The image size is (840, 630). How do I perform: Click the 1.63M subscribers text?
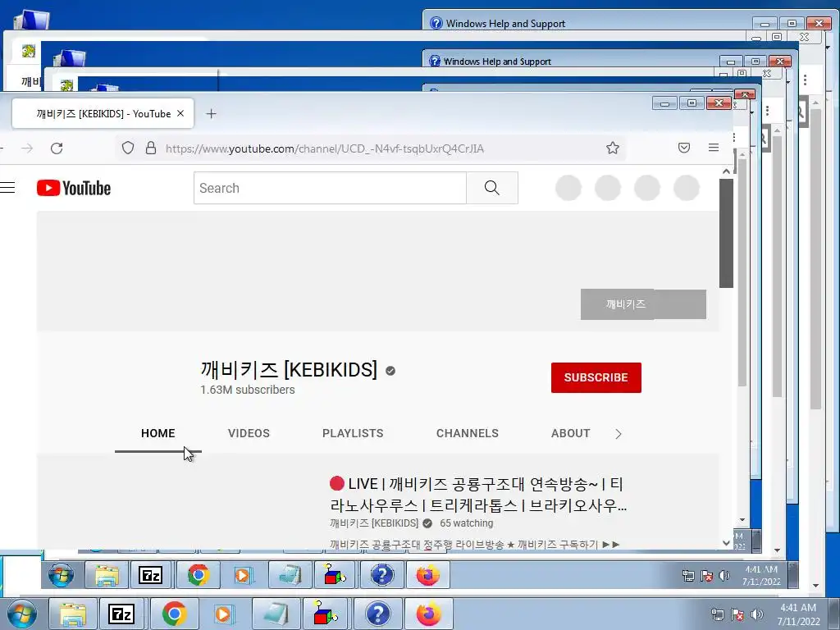(x=248, y=390)
